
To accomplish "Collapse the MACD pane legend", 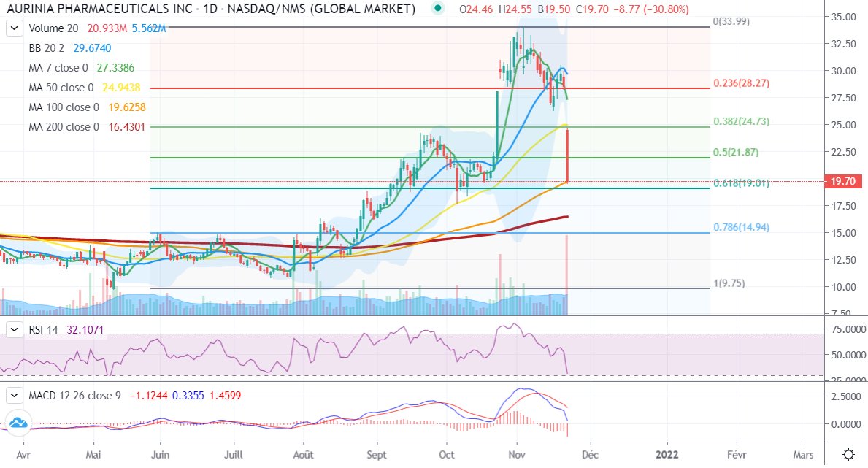I will click(15, 396).
